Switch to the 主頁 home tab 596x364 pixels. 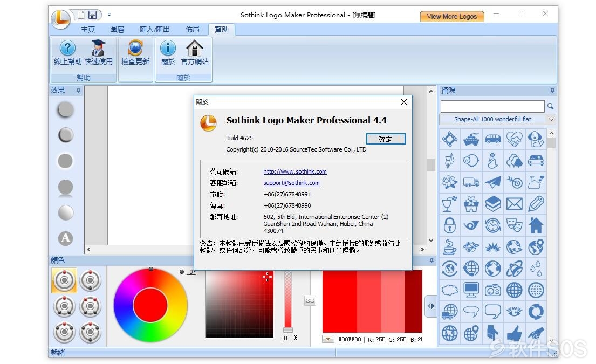click(x=88, y=29)
